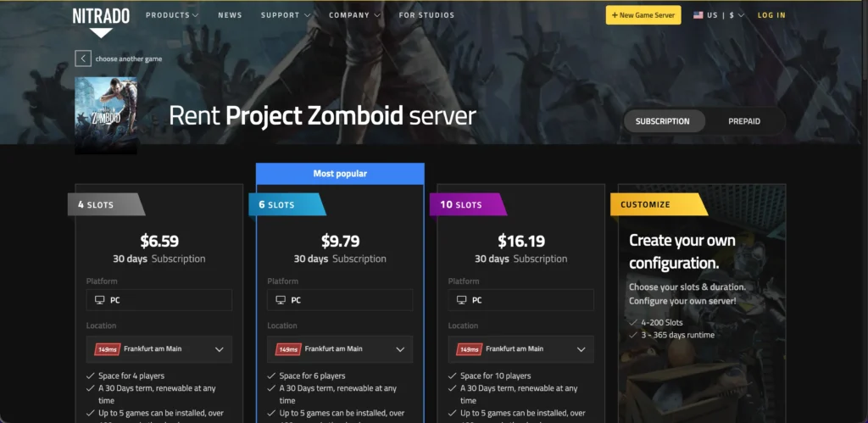Open the Products menu
Image resolution: width=868 pixels, height=423 pixels.
171,15
